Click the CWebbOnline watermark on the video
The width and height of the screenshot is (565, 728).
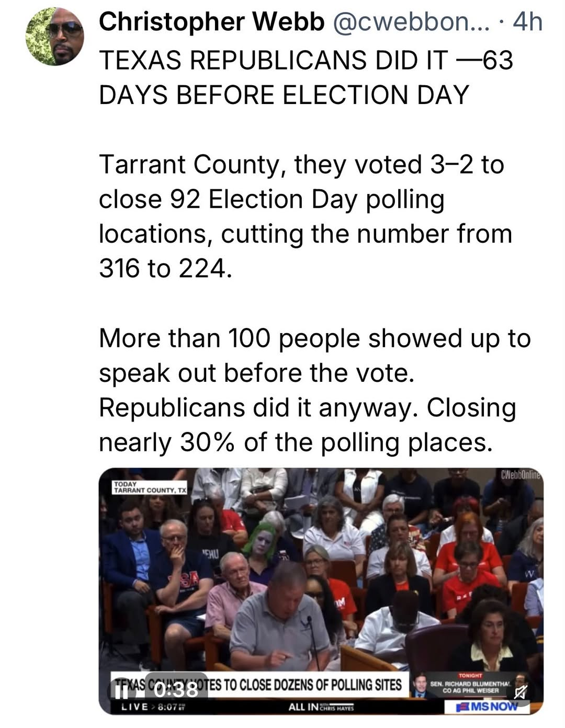click(521, 475)
